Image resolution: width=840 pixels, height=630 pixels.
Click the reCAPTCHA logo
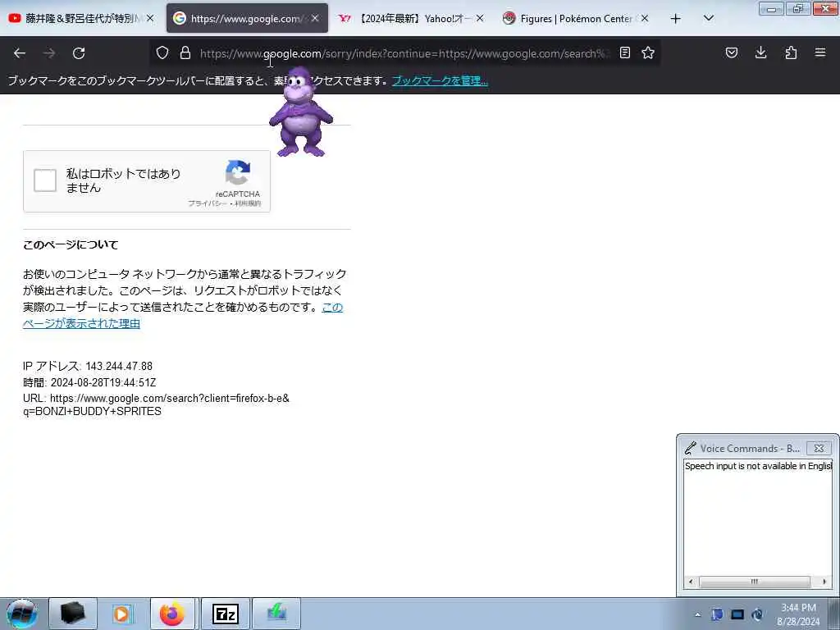pos(238,172)
